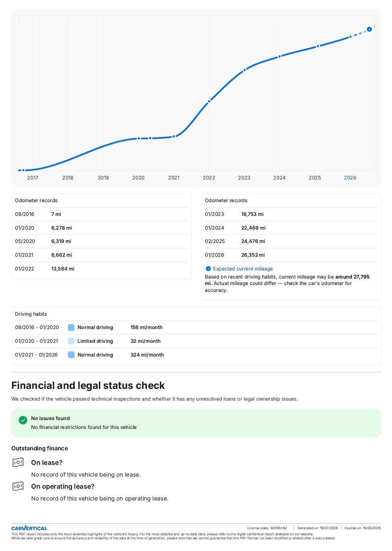
Task: Click the info icon at chart line end
Action: pyautogui.click(x=369, y=29)
